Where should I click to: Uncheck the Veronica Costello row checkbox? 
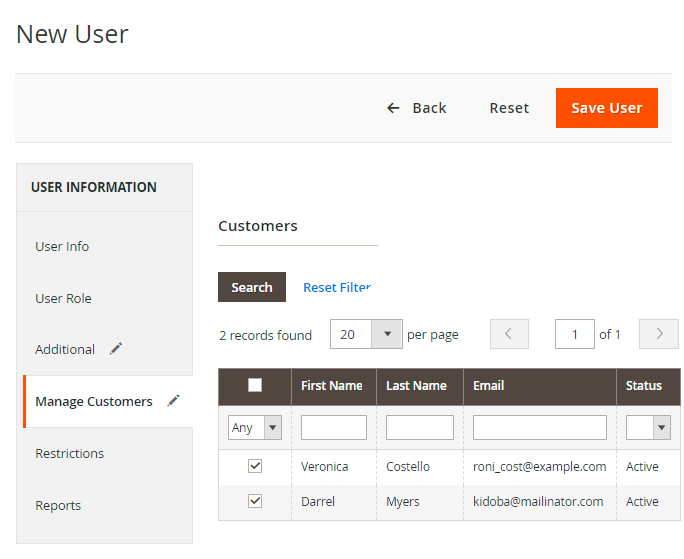[x=255, y=466]
